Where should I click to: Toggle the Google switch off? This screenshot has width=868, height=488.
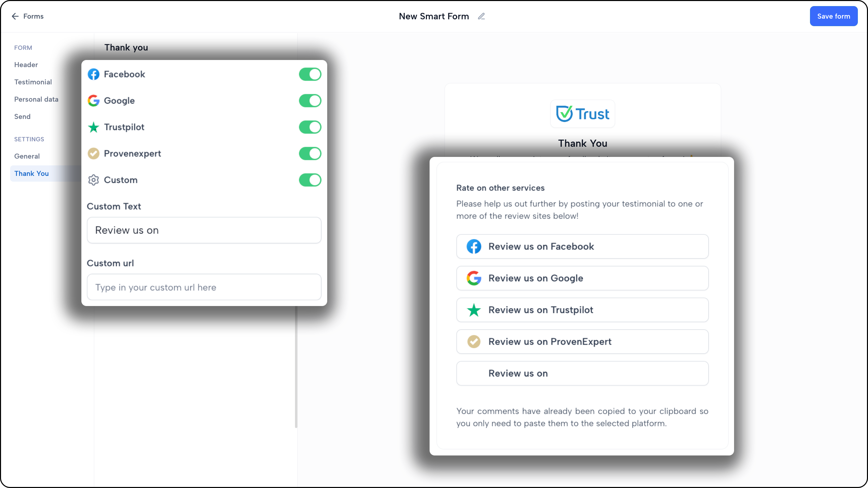coord(310,101)
